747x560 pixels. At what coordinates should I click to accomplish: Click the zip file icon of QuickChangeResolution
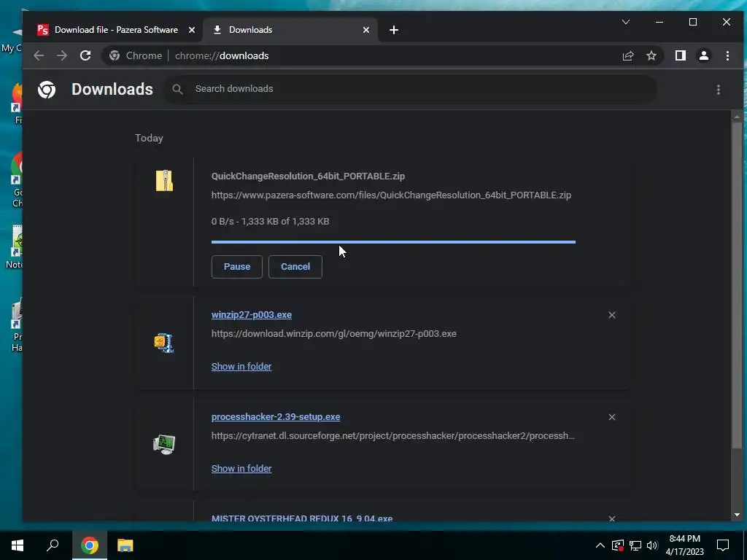[164, 181]
